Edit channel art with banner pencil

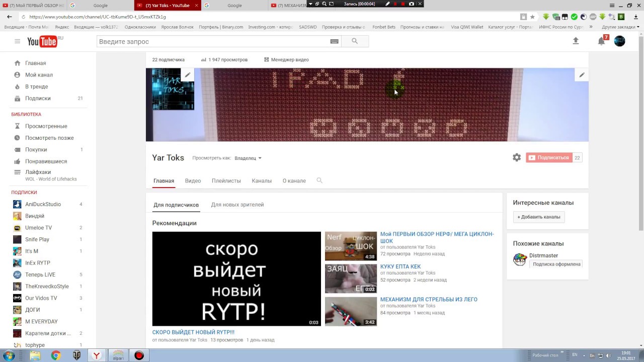click(x=582, y=75)
